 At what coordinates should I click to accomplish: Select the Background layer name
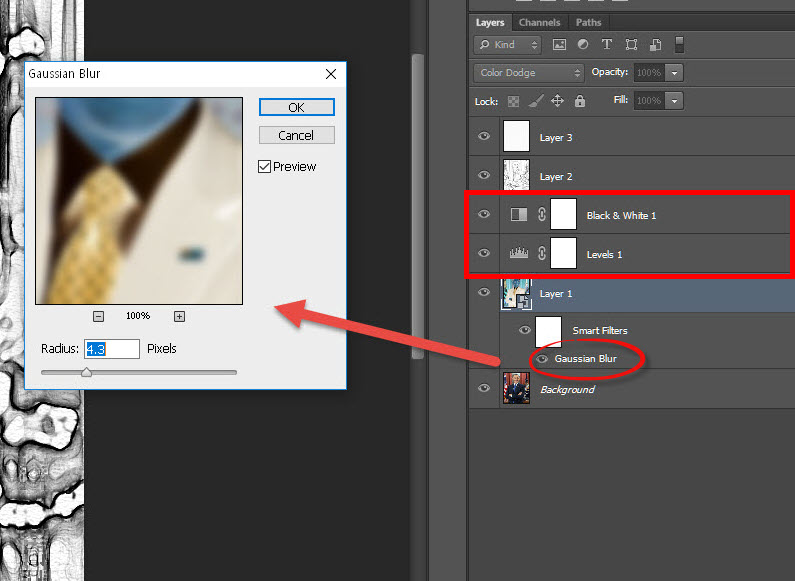coord(567,390)
